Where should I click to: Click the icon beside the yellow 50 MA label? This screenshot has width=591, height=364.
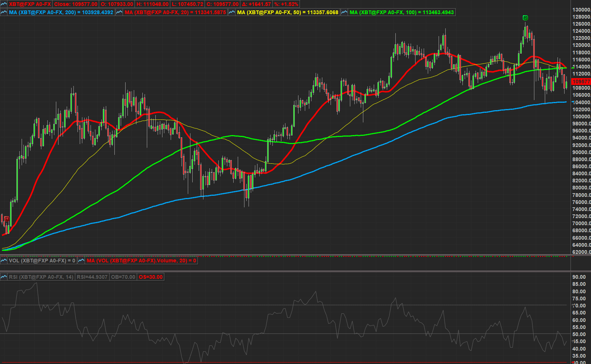(231, 12)
